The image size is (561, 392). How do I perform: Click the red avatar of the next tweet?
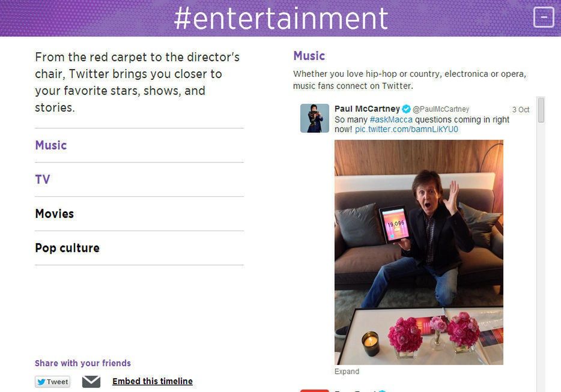click(315, 390)
